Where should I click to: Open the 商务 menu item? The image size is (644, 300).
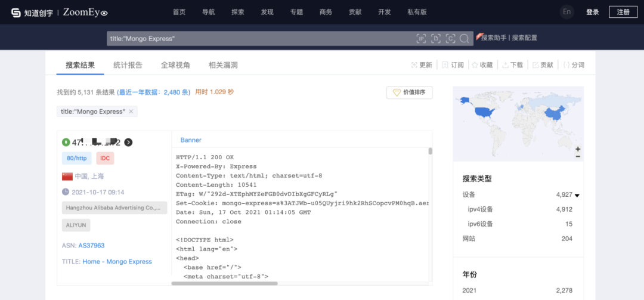(326, 13)
